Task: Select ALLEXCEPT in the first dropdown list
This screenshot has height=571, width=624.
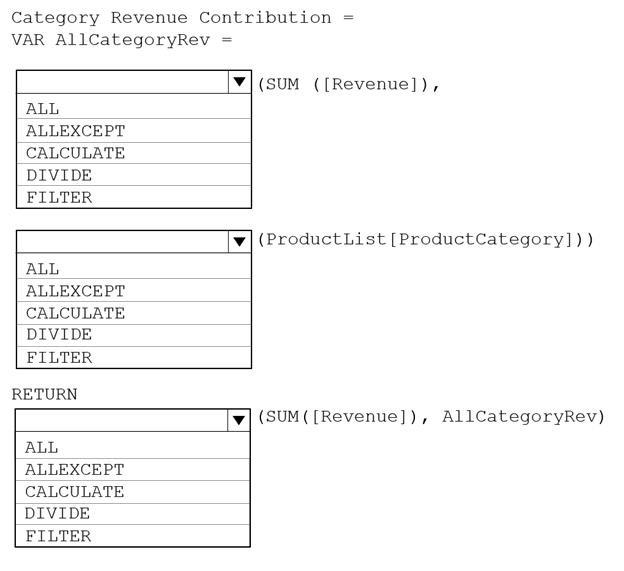Action: [134, 131]
